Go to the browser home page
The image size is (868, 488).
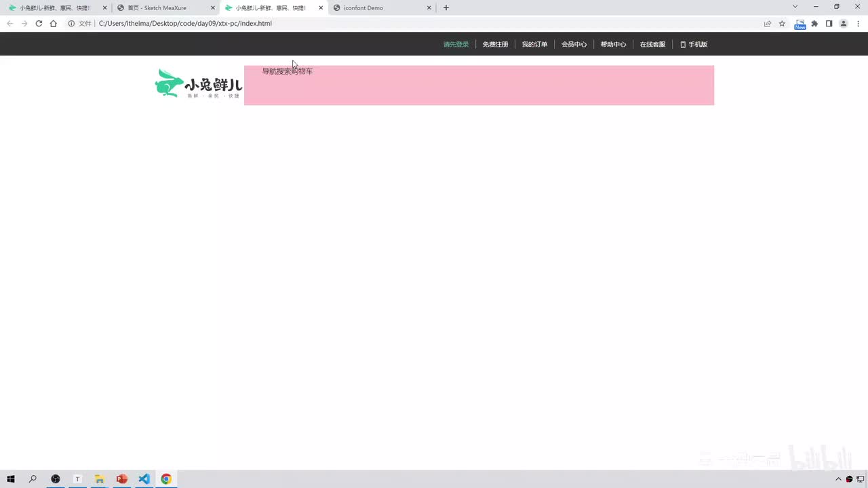click(x=53, y=23)
